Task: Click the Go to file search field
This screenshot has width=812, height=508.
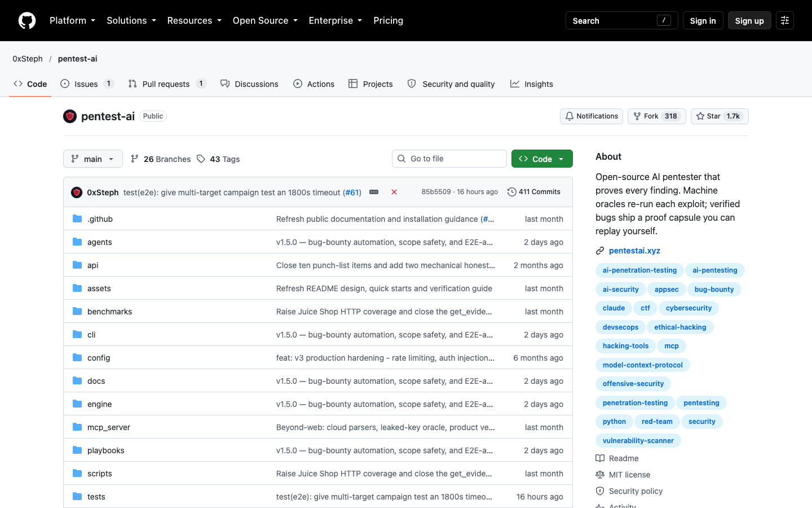Action: 449,159
